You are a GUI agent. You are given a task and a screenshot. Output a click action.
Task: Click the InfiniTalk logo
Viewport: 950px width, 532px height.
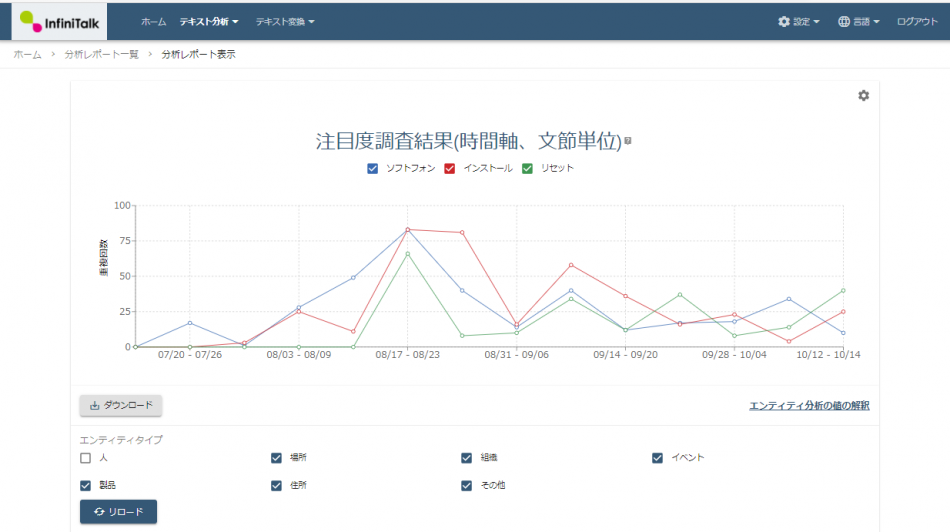[64, 21]
